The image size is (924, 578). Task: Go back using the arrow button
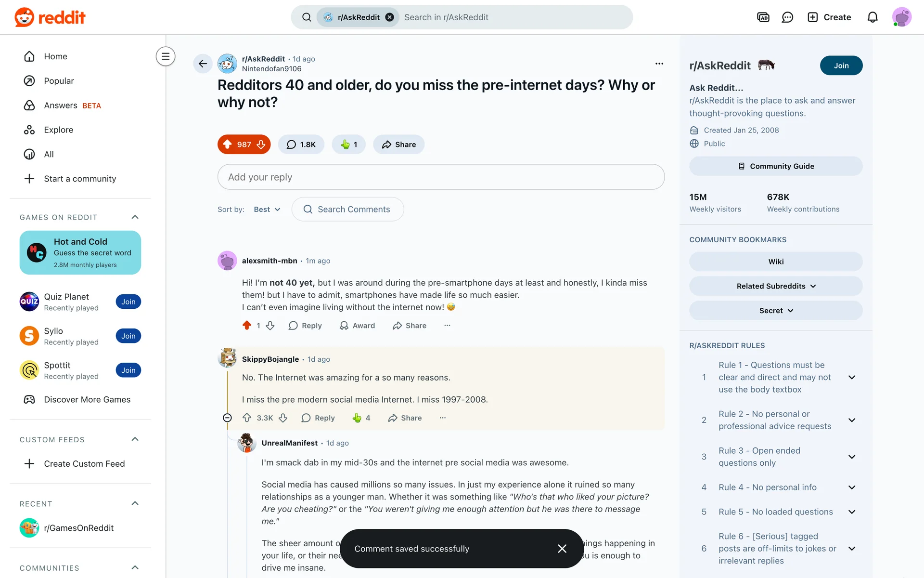(x=203, y=64)
